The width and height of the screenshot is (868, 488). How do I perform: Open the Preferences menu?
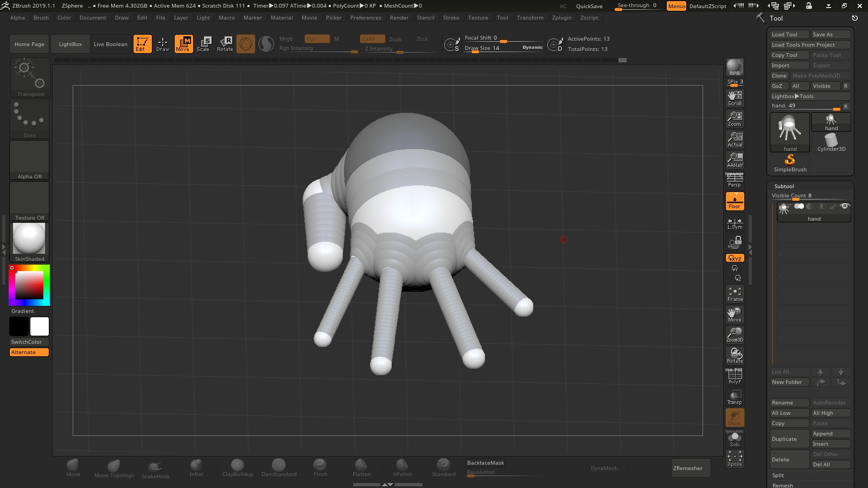pyautogui.click(x=366, y=18)
